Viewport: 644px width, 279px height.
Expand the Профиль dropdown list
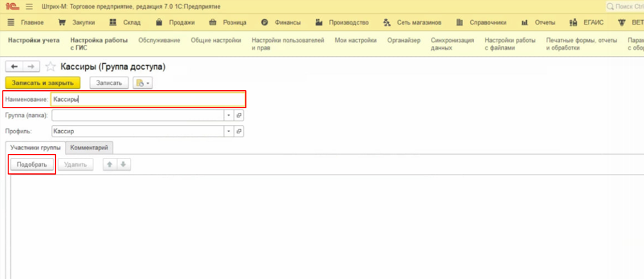pyautogui.click(x=228, y=131)
